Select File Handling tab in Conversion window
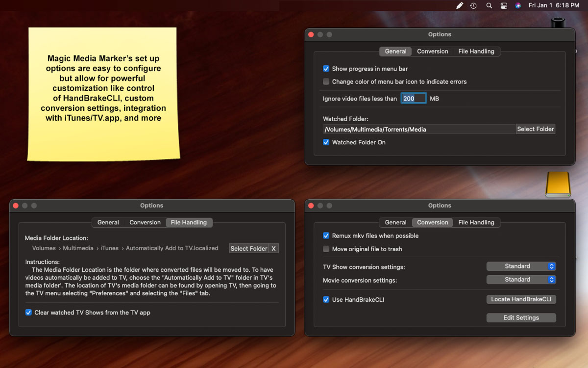588x368 pixels. pos(476,222)
